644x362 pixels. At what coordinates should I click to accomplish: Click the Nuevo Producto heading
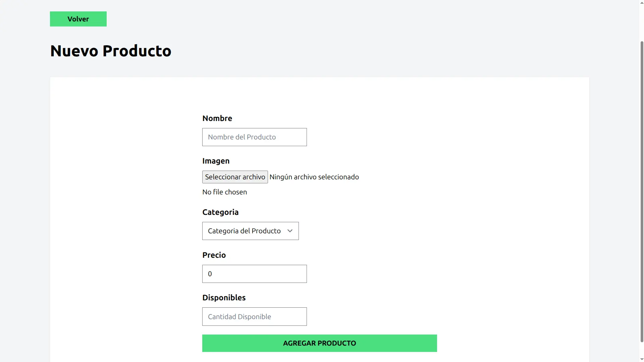coord(111,51)
